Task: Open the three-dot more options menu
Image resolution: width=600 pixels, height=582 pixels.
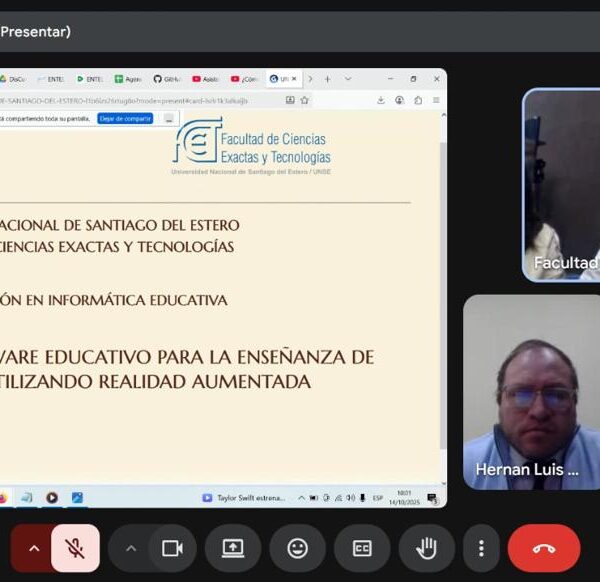Action: coord(481,548)
